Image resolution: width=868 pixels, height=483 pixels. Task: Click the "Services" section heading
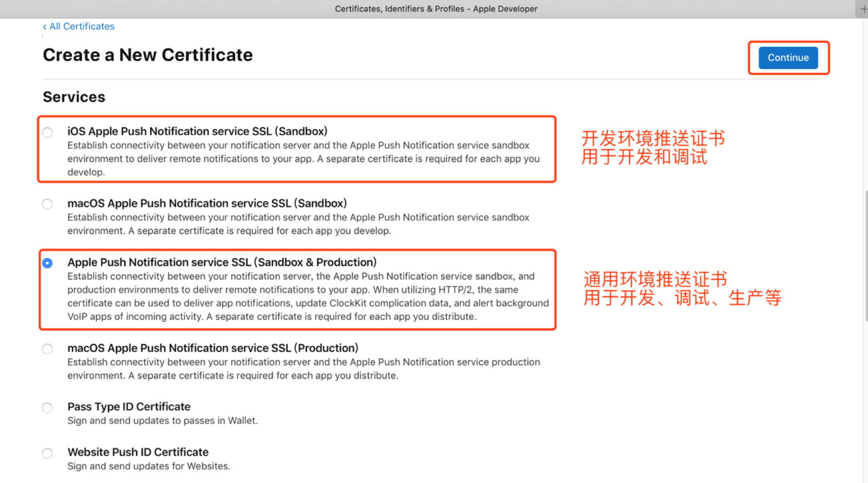point(74,97)
